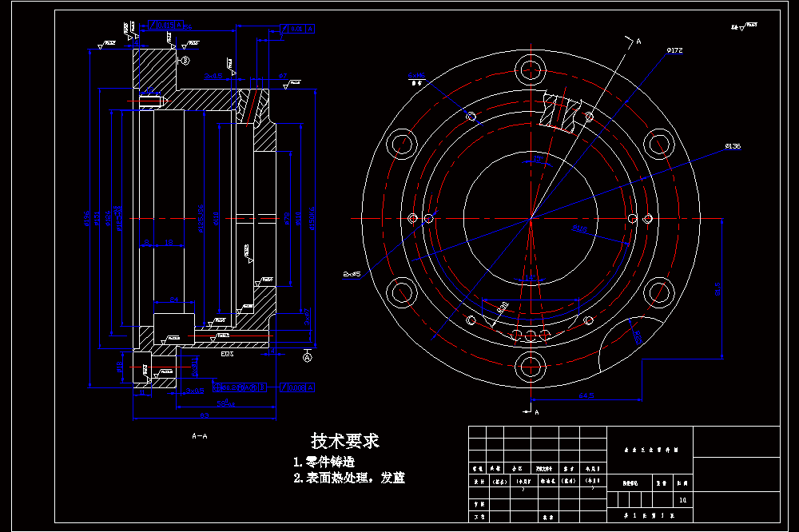Screen dimensions: 799x532
Task: Select the Φ18 counterbore dimension
Action: coord(119,367)
